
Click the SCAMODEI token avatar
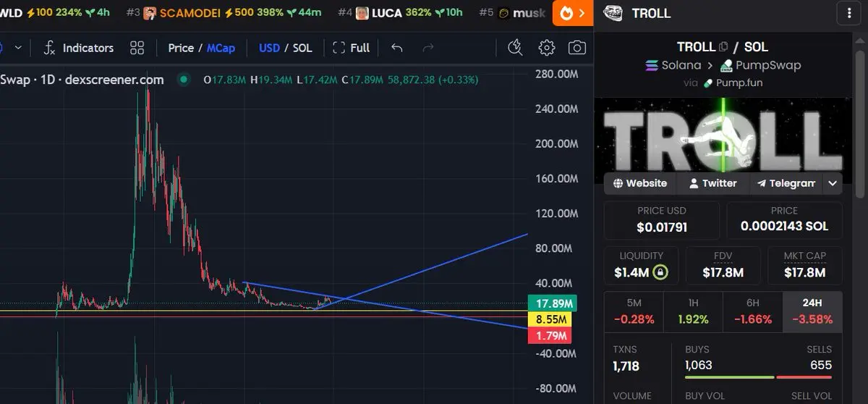click(150, 13)
